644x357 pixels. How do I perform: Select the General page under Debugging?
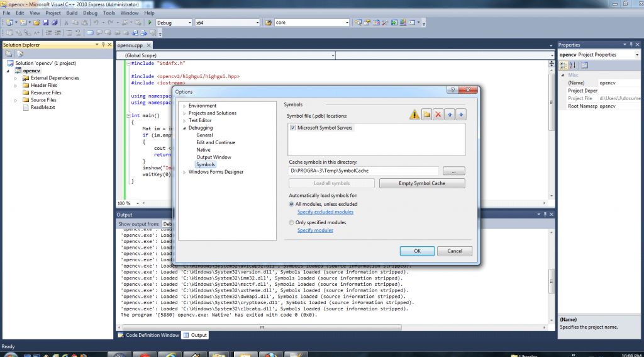[204, 135]
